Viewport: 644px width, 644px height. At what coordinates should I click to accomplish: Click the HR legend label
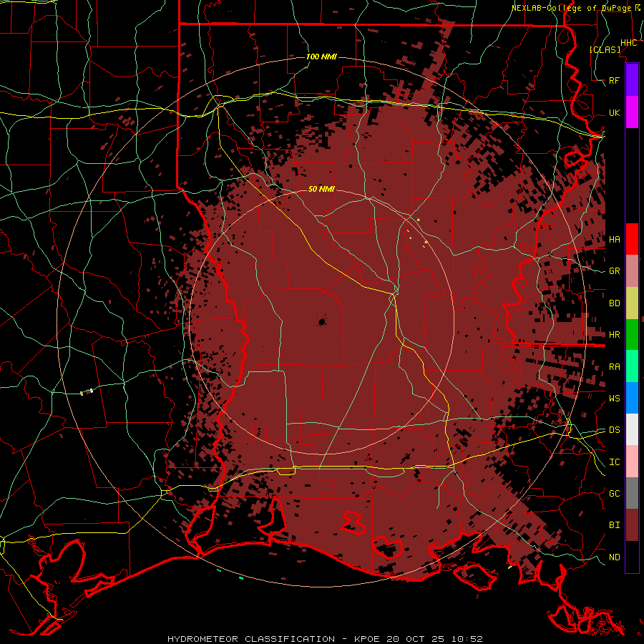615,335
